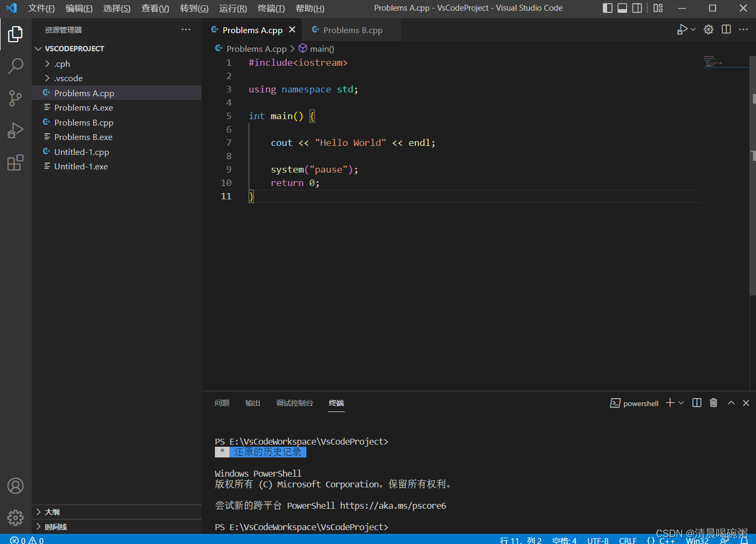Viewport: 756px width, 544px height.
Task: Toggle secondary side bar layout icon
Action: pyautogui.click(x=637, y=8)
